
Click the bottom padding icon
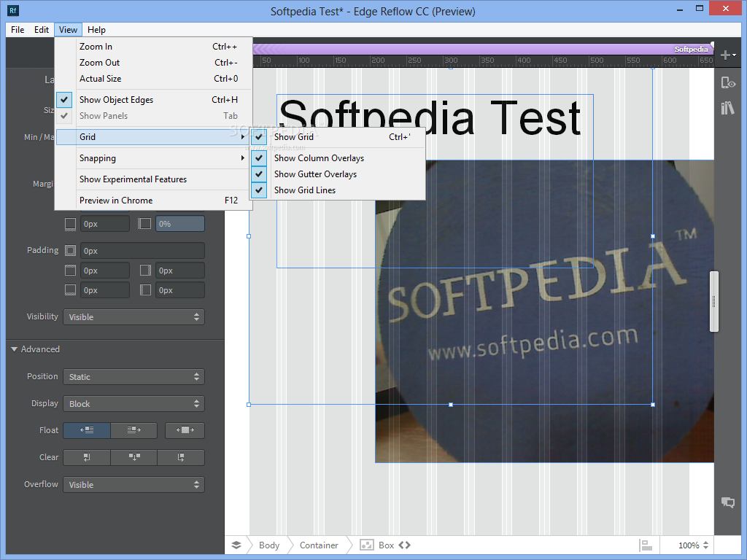[70, 290]
